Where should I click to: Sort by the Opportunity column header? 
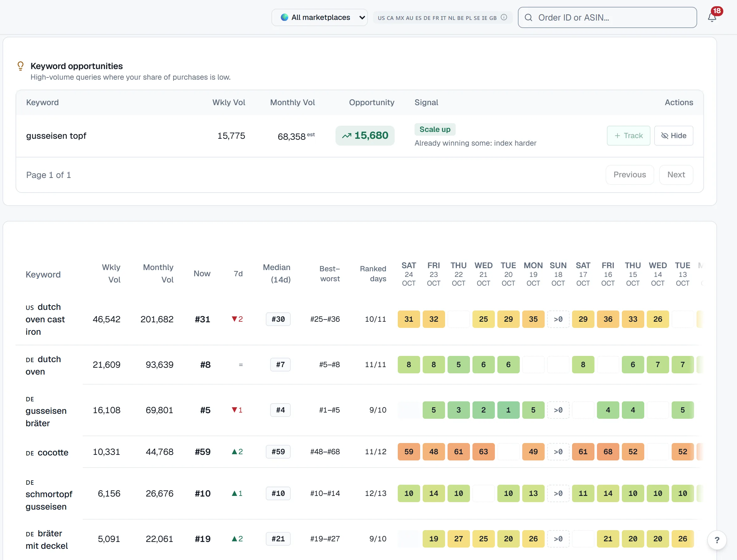pyautogui.click(x=372, y=102)
